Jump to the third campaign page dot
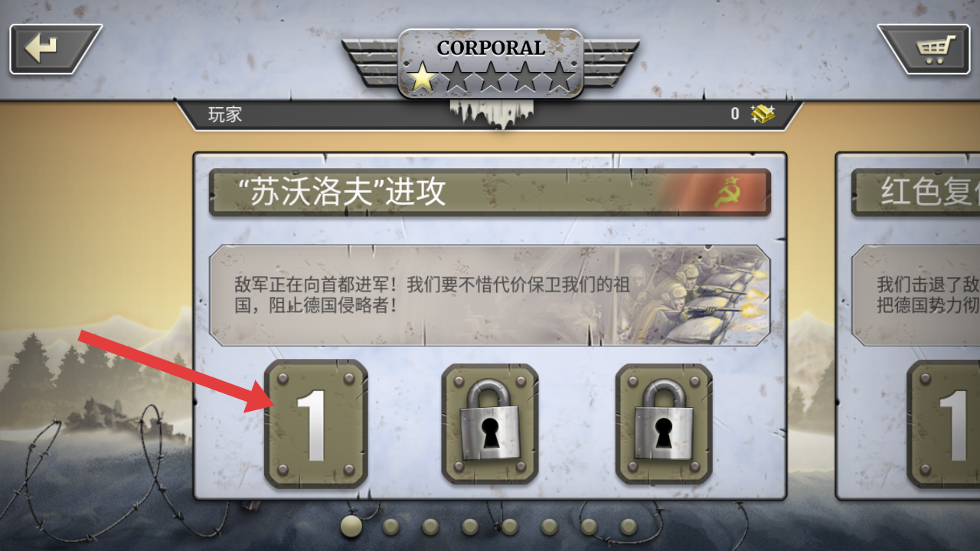The height and width of the screenshot is (551, 980). tap(431, 527)
